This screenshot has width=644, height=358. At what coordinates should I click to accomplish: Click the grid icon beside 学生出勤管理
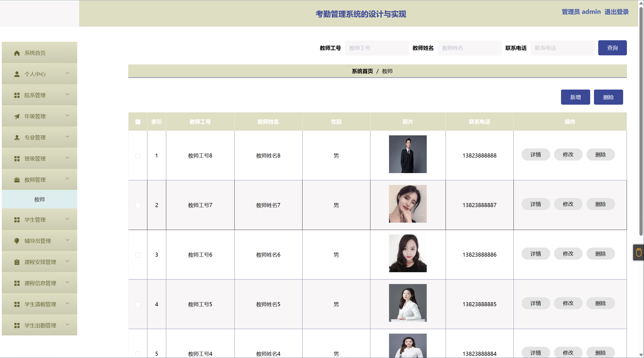point(17,326)
